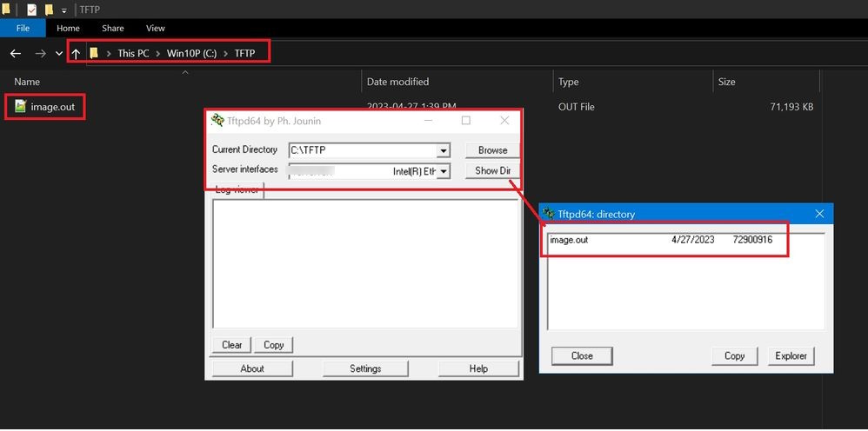
Task: Sort files by Date modified column
Action: point(397,82)
